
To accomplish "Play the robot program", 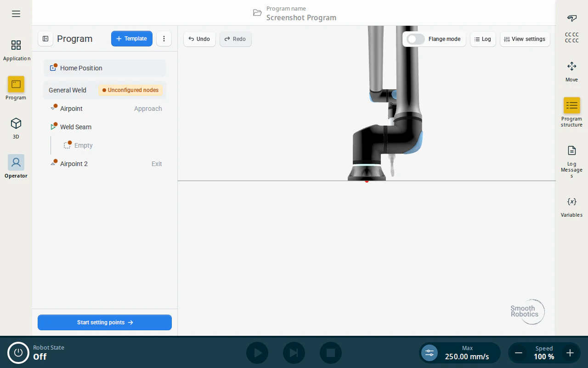I will 257,353.
